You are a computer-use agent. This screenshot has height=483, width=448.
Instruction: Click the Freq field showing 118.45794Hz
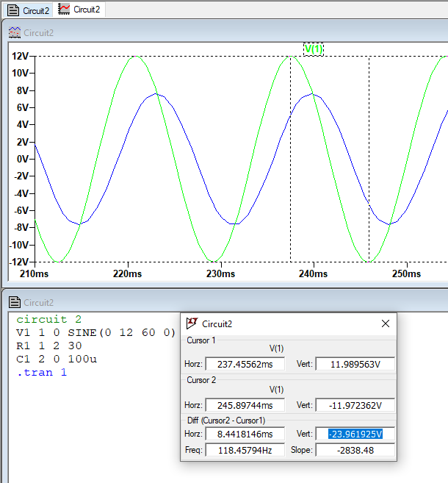click(245, 449)
